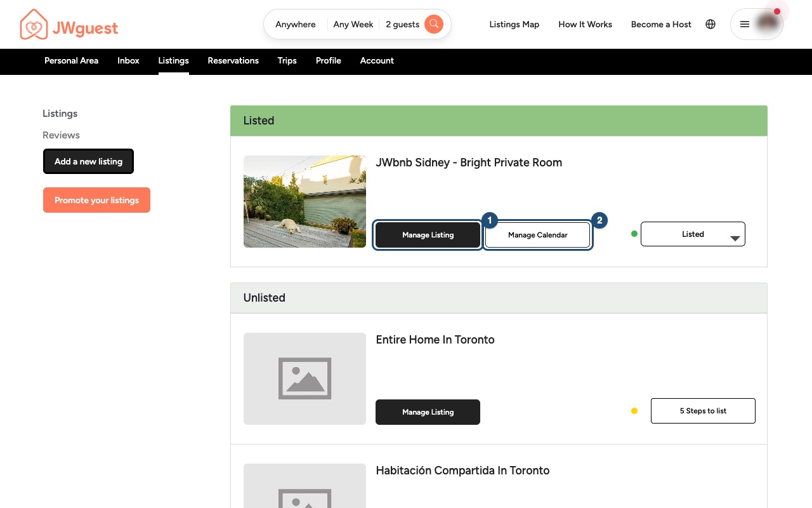Click the Habitación Compartida placeholder image
This screenshot has width=812, height=508.
click(304, 486)
